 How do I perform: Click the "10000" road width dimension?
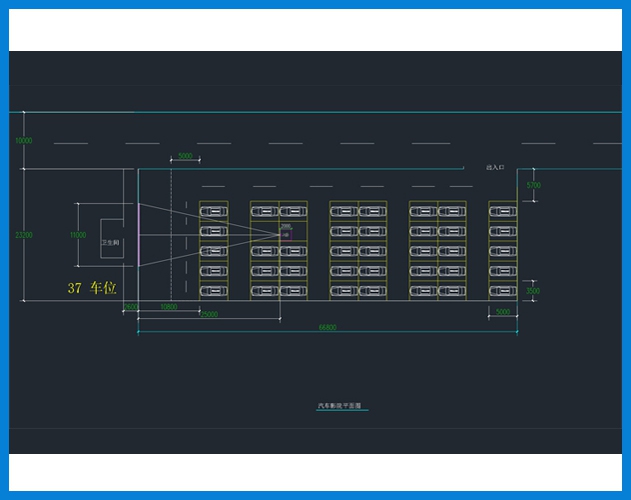[24, 140]
